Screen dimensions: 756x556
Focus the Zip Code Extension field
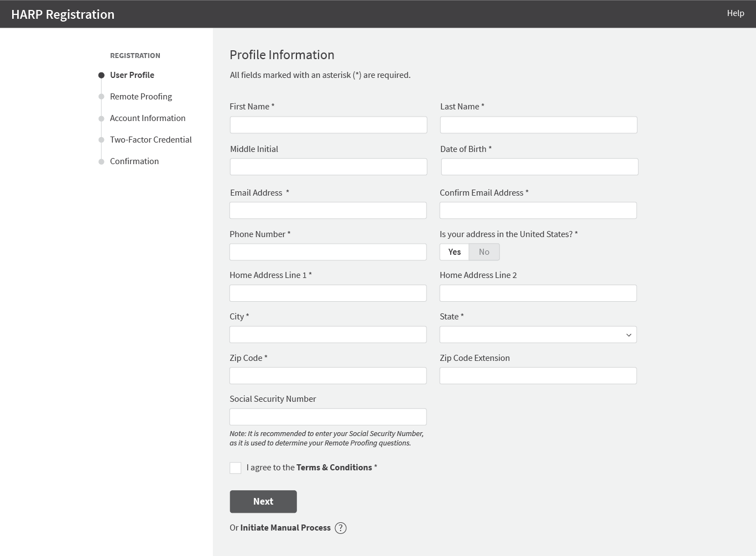coord(538,376)
